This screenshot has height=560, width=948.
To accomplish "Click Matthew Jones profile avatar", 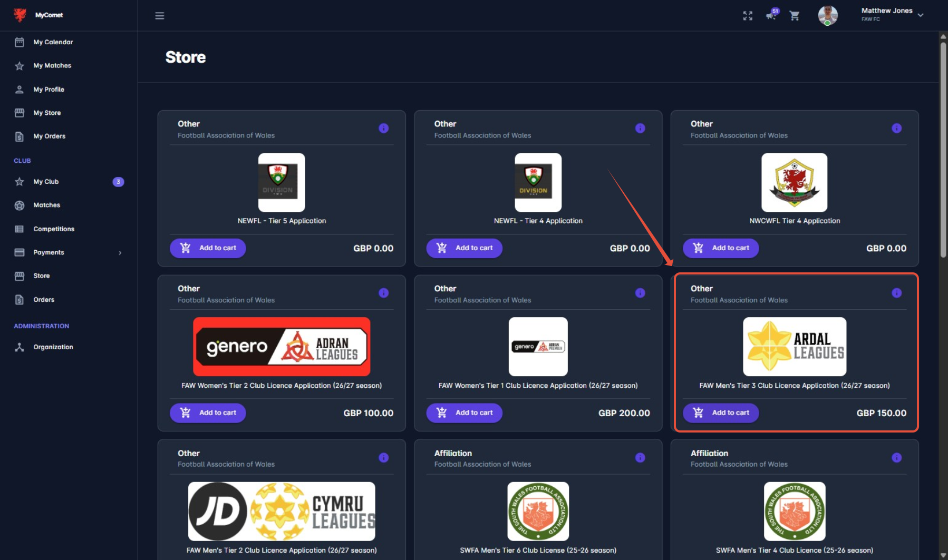I will (828, 15).
